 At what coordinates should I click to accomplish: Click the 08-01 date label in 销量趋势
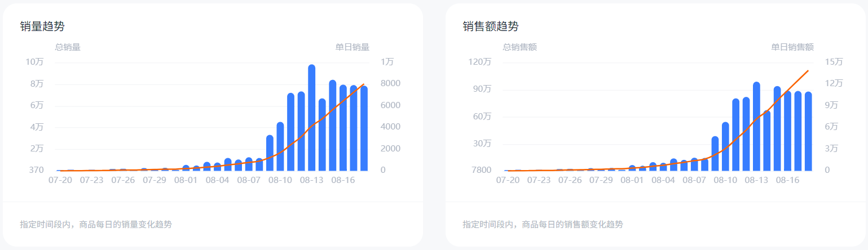(x=186, y=181)
